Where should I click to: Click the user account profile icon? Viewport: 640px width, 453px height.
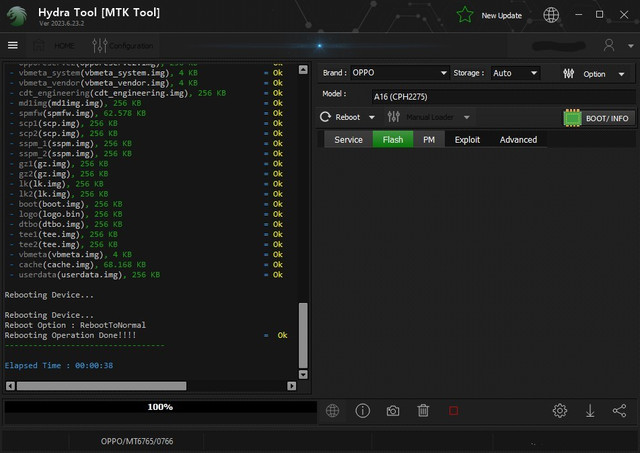point(609,45)
